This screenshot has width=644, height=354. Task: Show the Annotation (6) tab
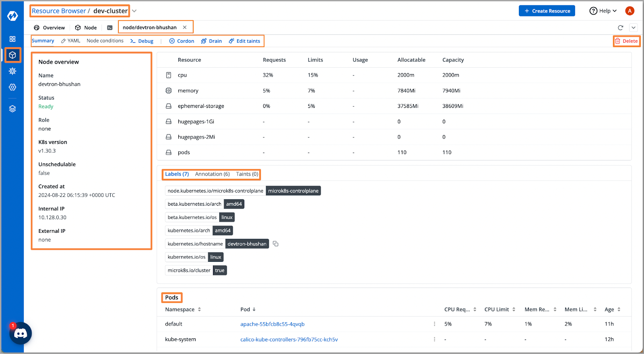(x=212, y=174)
